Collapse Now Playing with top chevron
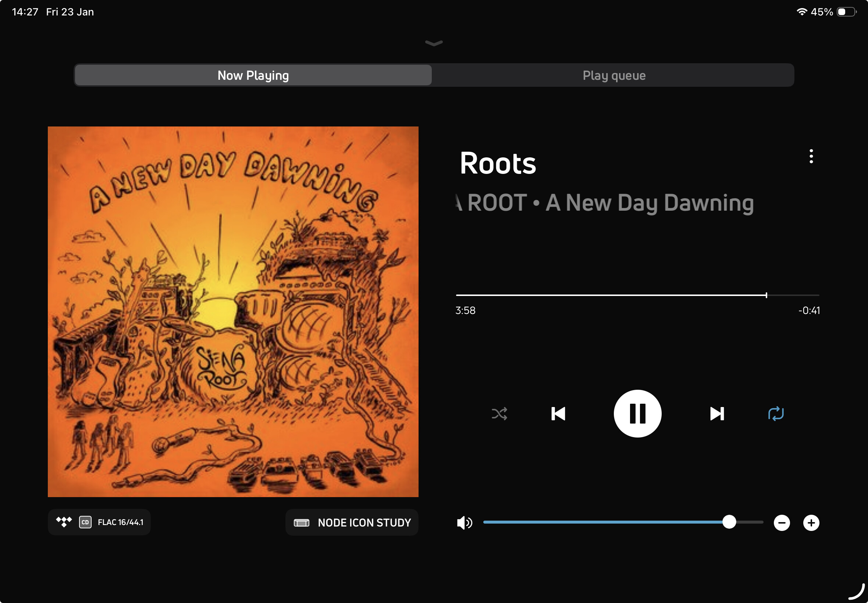868x603 pixels. pos(434,43)
